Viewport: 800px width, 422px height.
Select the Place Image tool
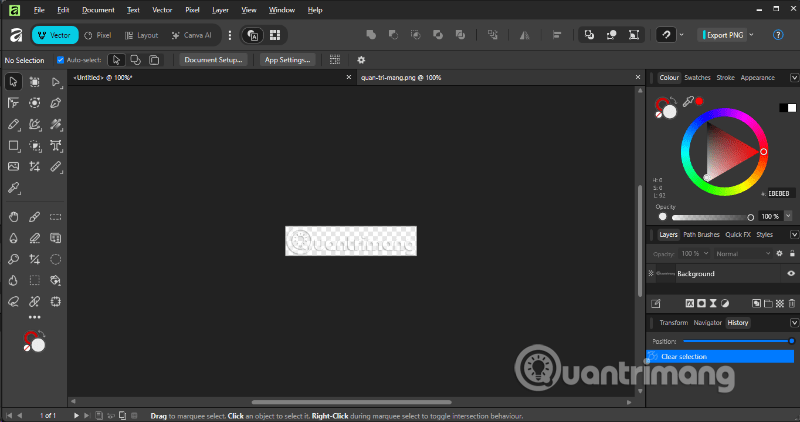14,167
